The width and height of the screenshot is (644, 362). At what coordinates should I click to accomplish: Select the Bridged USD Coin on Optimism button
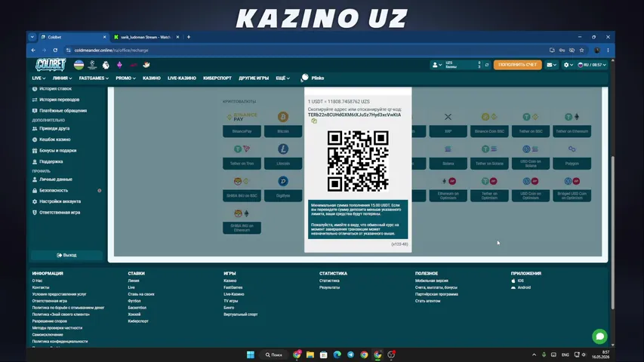(x=572, y=195)
